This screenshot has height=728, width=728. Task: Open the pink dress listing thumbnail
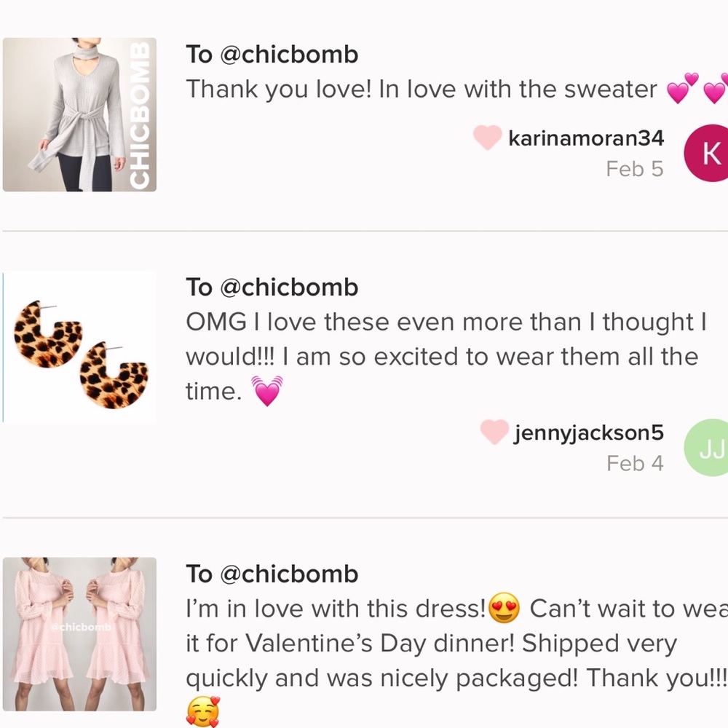pyautogui.click(x=79, y=634)
